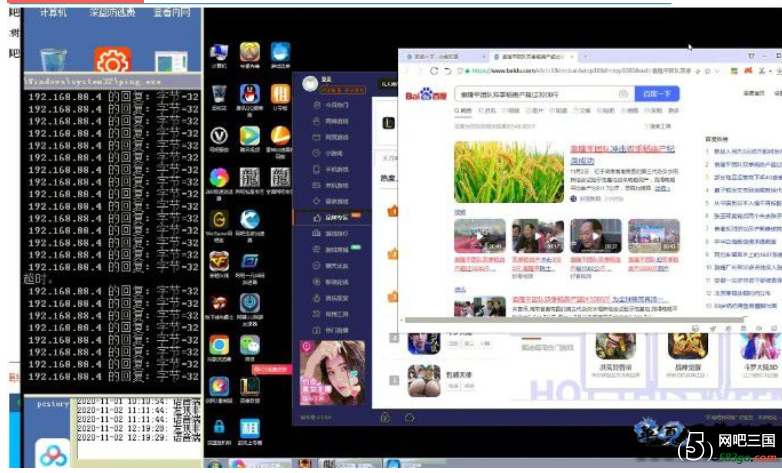Click the Baidu paw logo

click(x=425, y=94)
